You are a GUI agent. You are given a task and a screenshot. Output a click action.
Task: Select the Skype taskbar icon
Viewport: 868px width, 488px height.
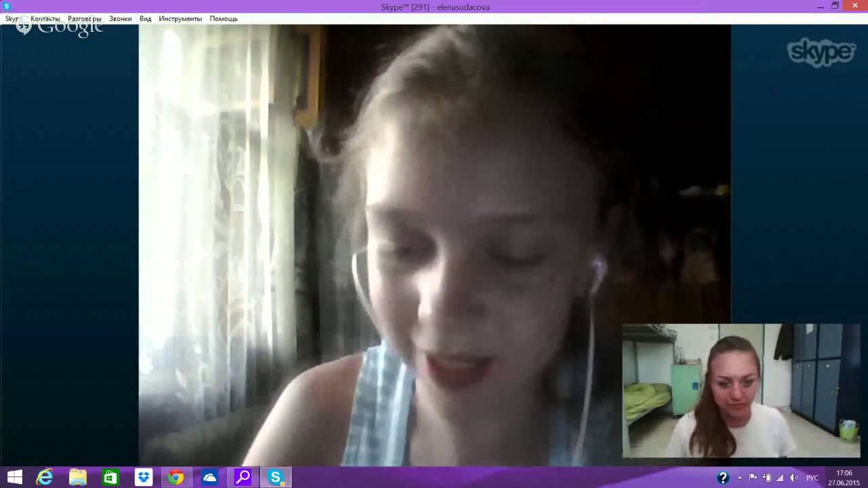(x=275, y=477)
